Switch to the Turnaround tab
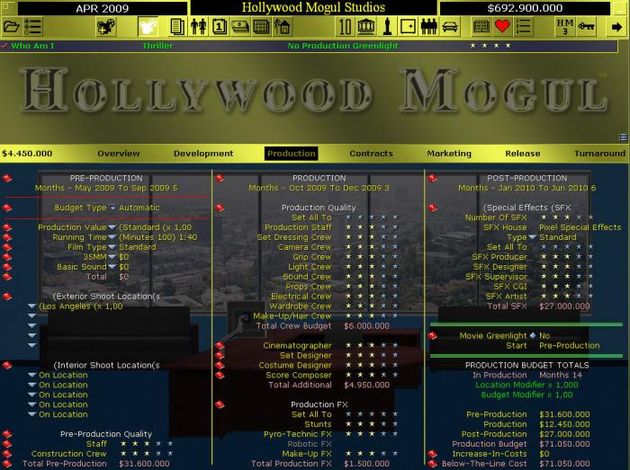 coord(600,153)
